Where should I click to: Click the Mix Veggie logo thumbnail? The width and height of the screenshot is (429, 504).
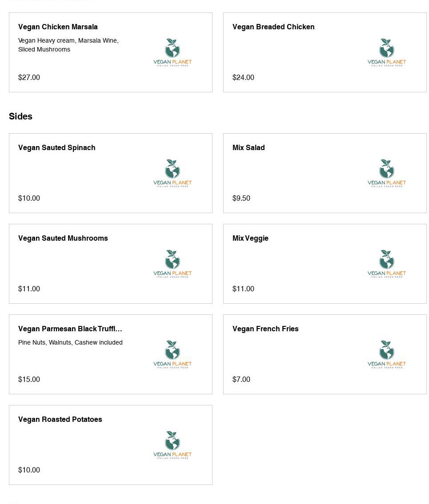(x=387, y=264)
